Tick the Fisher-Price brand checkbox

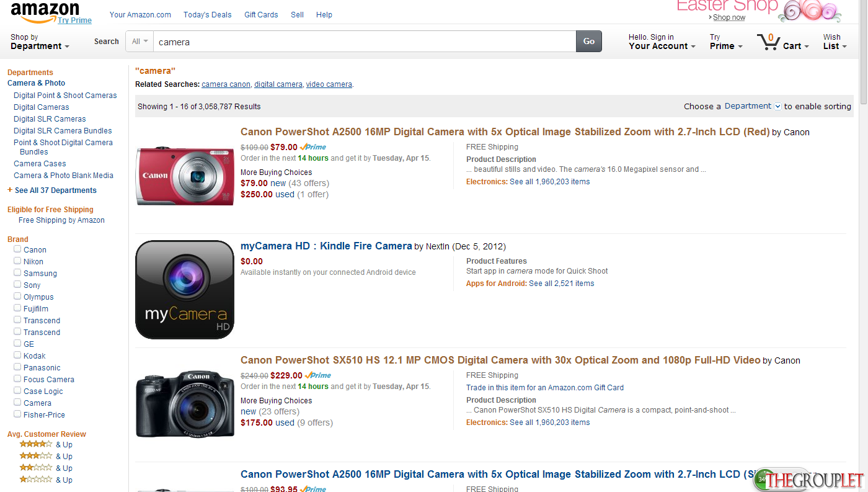click(x=17, y=414)
